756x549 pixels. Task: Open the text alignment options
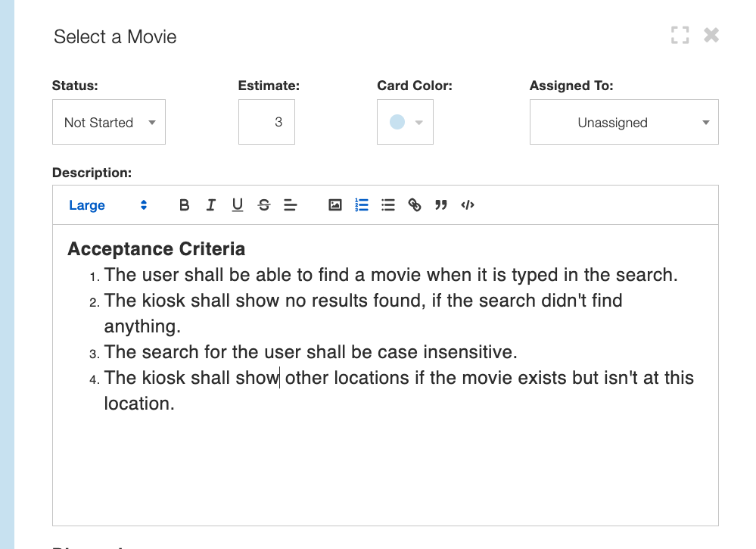pyautogui.click(x=291, y=205)
